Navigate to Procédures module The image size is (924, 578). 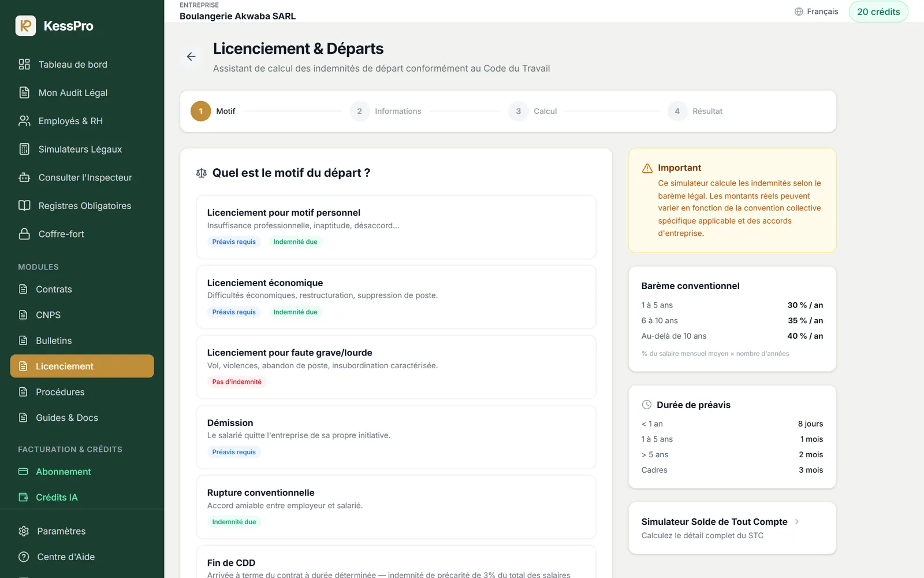click(82, 392)
